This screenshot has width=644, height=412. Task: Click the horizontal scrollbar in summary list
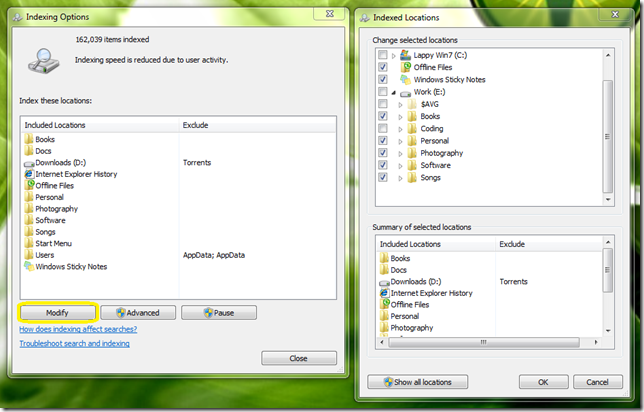(484, 342)
